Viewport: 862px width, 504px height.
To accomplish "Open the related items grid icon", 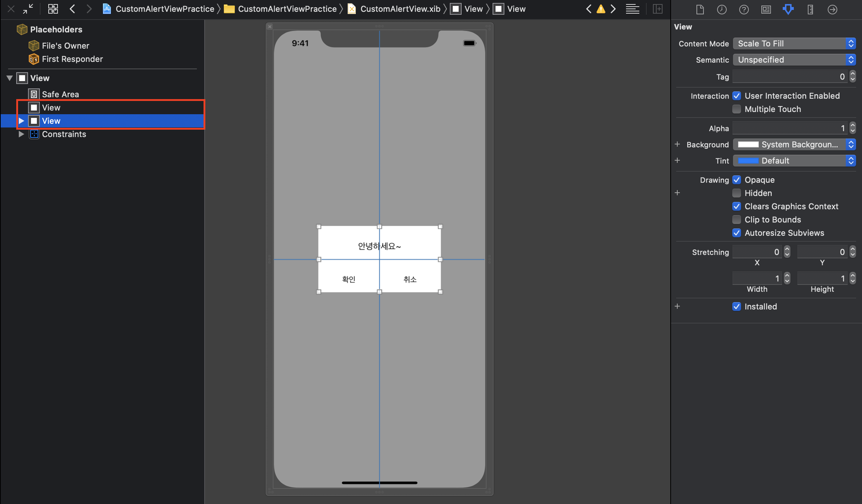I will 53,9.
